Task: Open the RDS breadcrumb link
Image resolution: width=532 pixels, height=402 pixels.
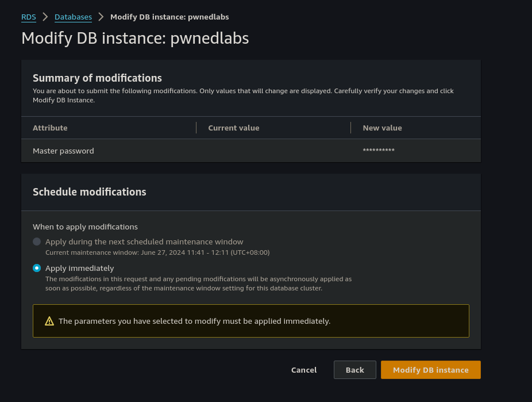Action: tap(29, 17)
